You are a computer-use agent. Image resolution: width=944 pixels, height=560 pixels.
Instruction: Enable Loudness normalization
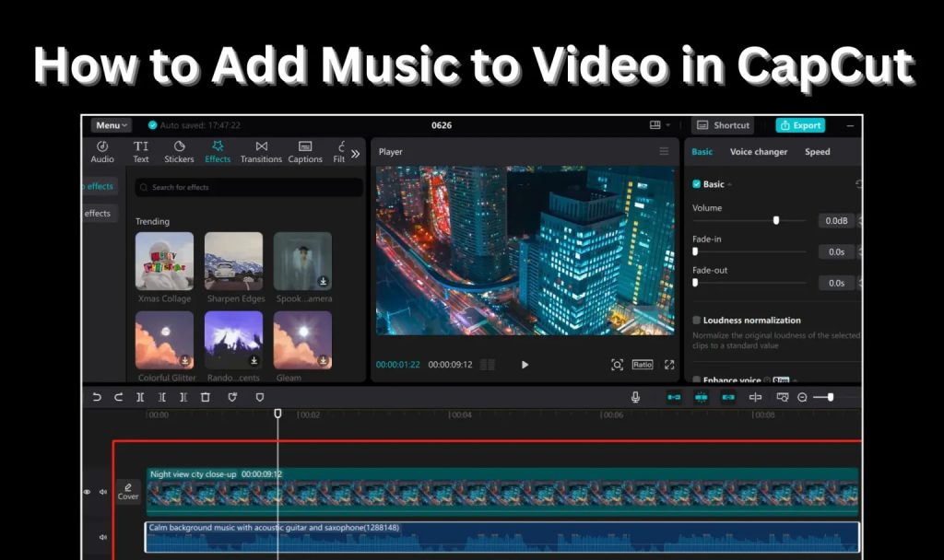coord(698,320)
